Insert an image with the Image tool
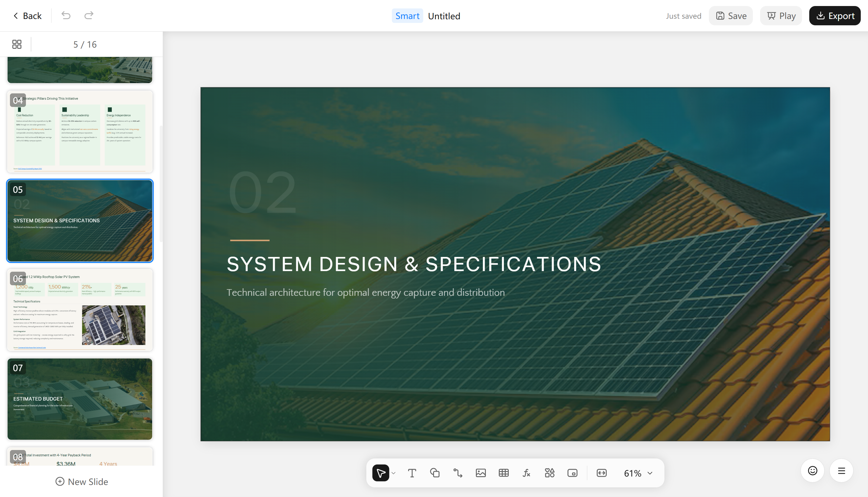This screenshot has width=868, height=497. pos(481,473)
